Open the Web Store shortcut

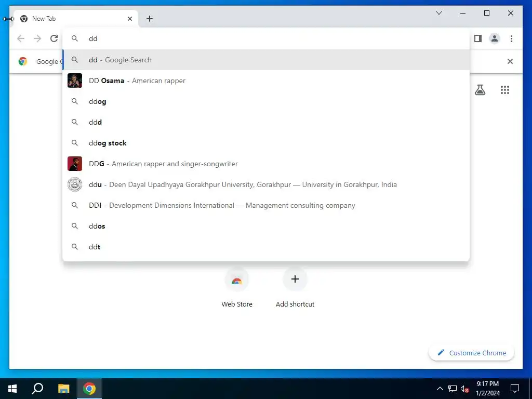point(237,288)
